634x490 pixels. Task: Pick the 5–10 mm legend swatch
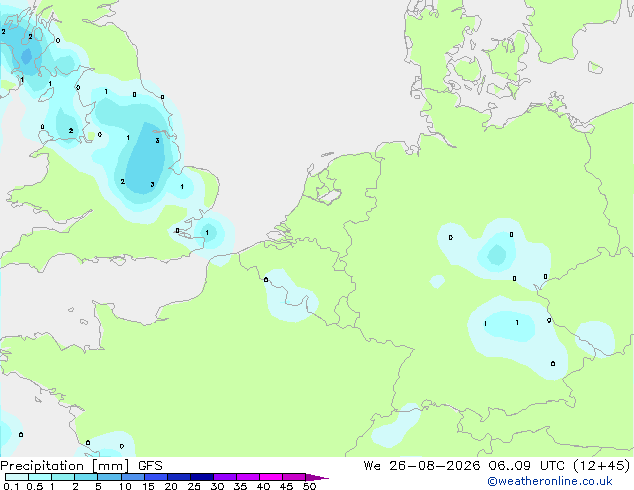tap(109, 477)
